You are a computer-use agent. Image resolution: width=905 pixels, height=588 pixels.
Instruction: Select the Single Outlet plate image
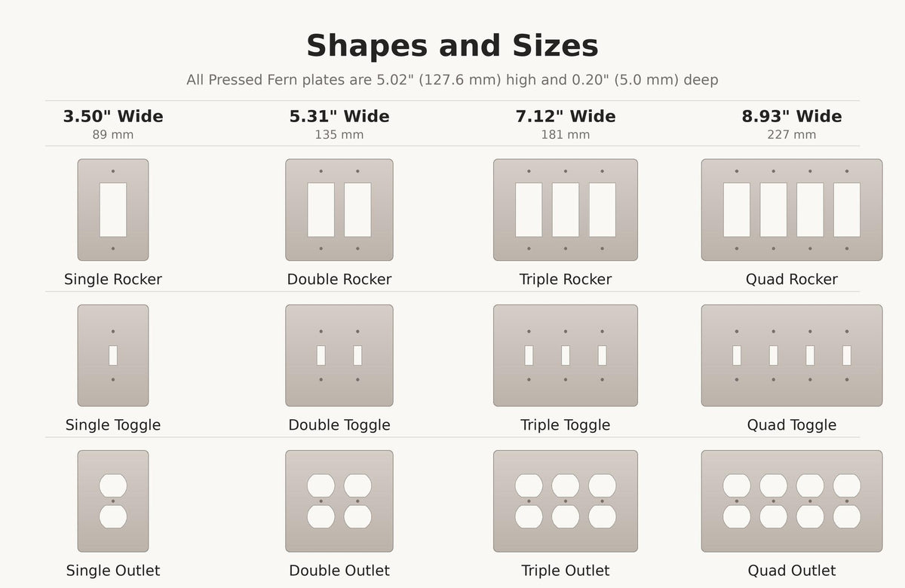coord(113,501)
